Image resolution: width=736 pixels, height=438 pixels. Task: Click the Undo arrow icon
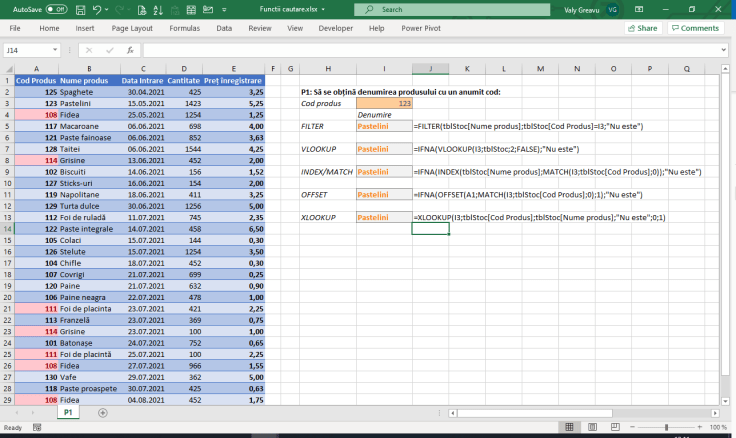97,9
